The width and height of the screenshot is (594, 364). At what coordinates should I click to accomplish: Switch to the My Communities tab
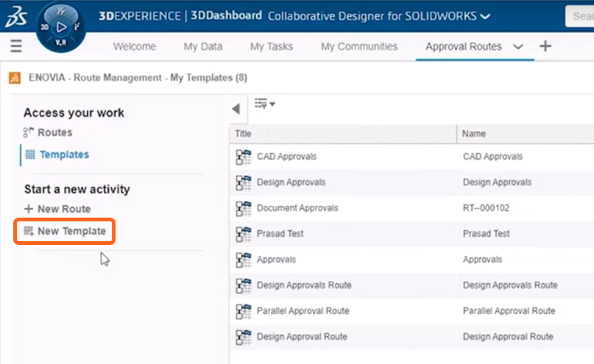(x=359, y=46)
